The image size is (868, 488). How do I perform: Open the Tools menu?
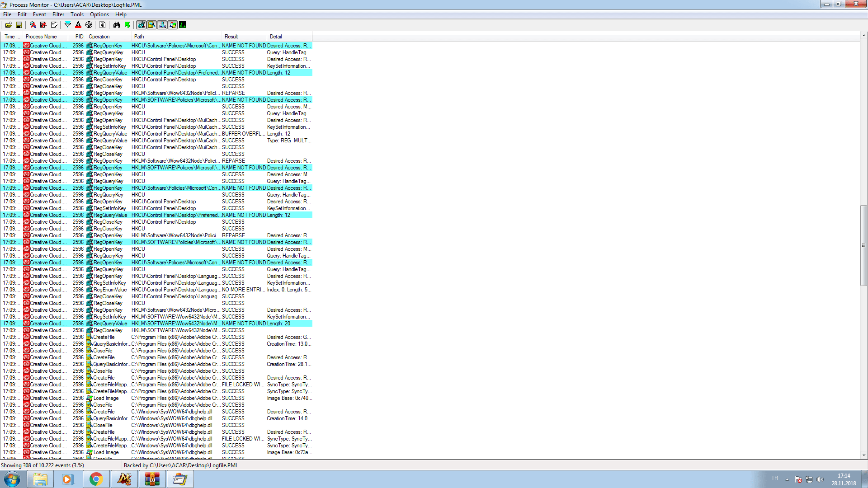click(x=77, y=14)
